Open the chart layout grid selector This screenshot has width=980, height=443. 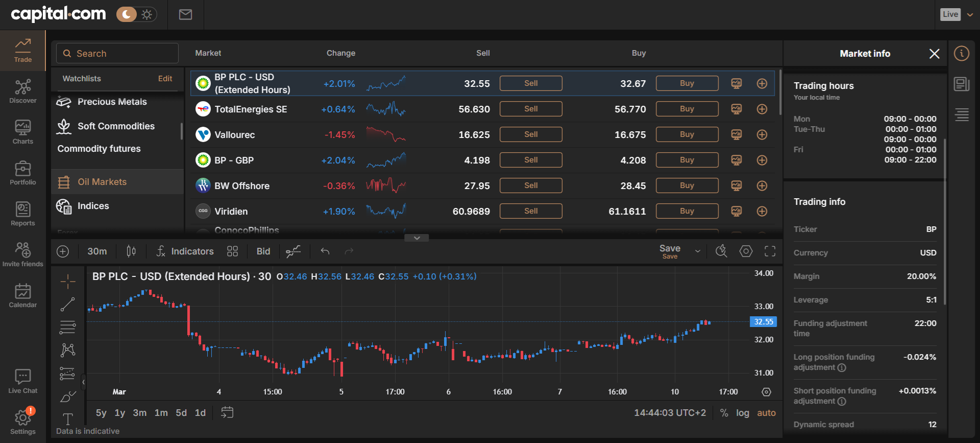tap(233, 251)
